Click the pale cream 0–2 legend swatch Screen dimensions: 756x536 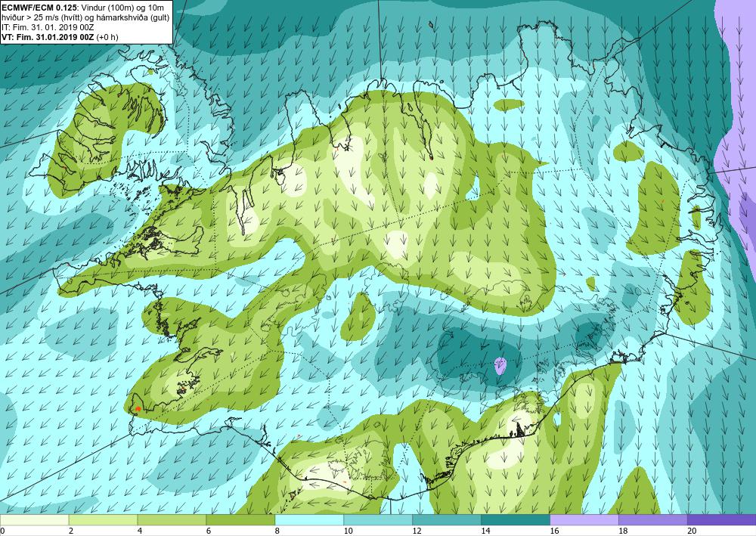(34, 519)
